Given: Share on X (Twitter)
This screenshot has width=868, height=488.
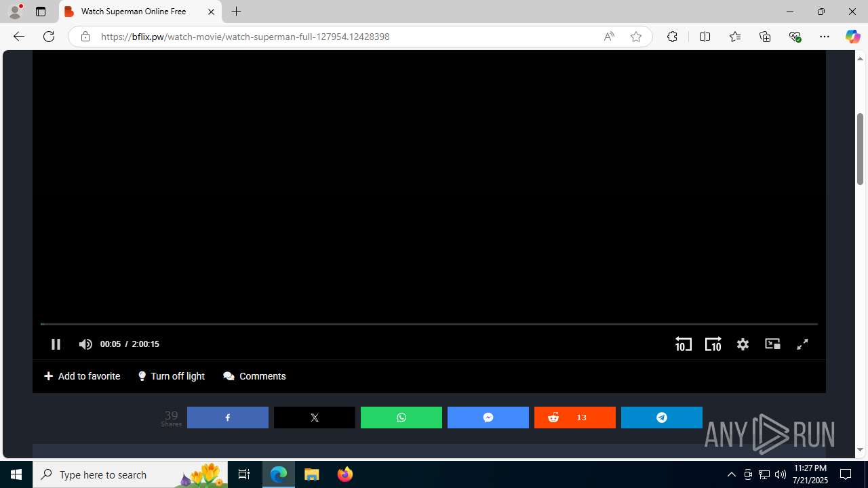Looking at the screenshot, I should [x=315, y=418].
